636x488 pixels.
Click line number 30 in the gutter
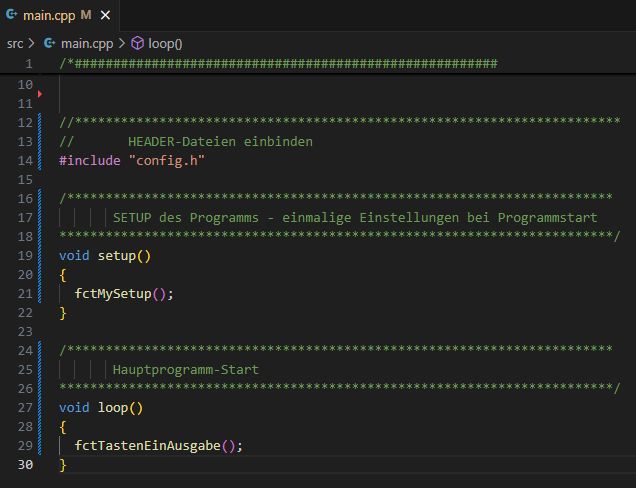pos(24,464)
